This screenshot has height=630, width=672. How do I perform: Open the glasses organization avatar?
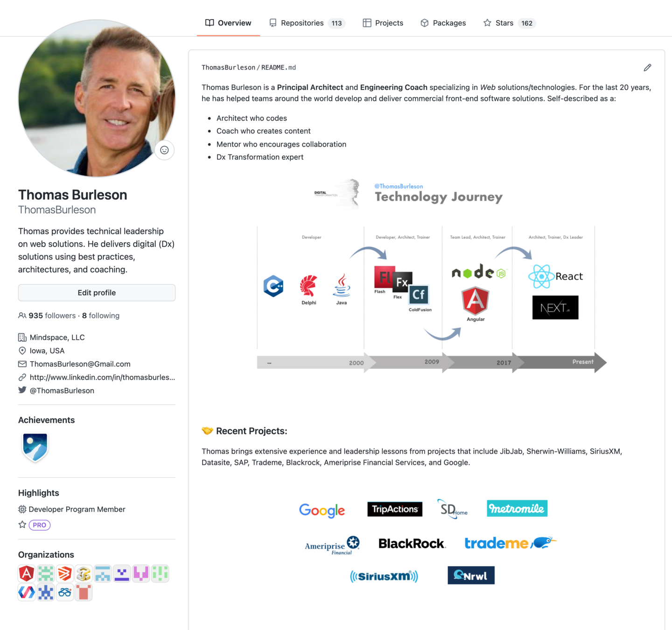click(65, 592)
